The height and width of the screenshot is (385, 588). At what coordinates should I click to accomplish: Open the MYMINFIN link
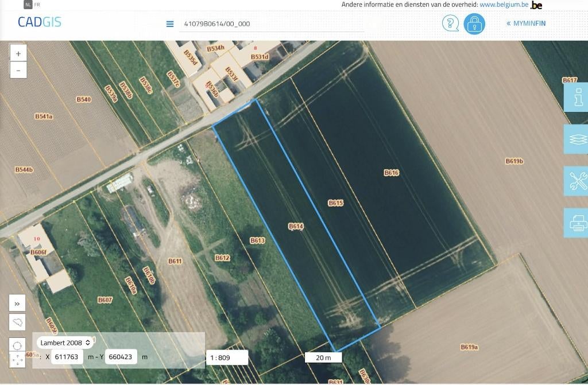pos(526,24)
